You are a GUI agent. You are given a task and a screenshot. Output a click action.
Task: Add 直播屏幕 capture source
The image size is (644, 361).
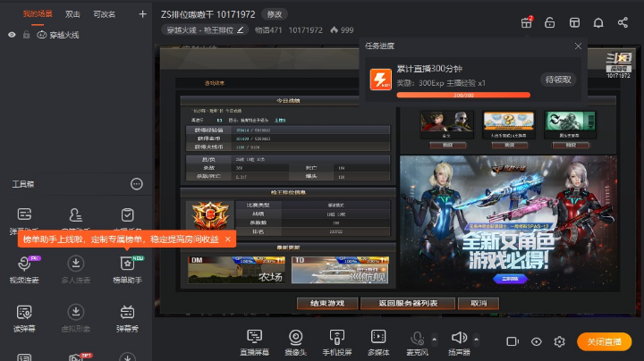[x=255, y=342]
